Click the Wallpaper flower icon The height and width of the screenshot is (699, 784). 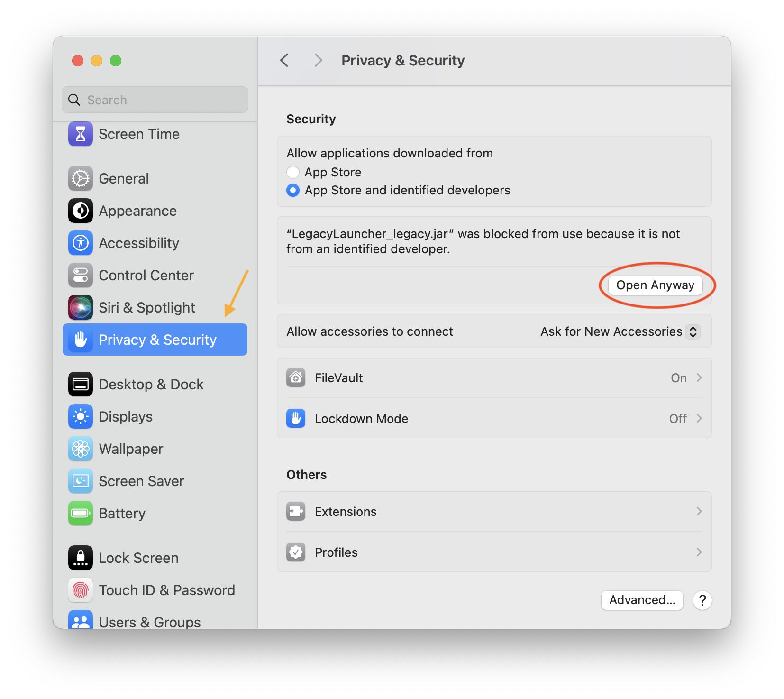tap(81, 449)
